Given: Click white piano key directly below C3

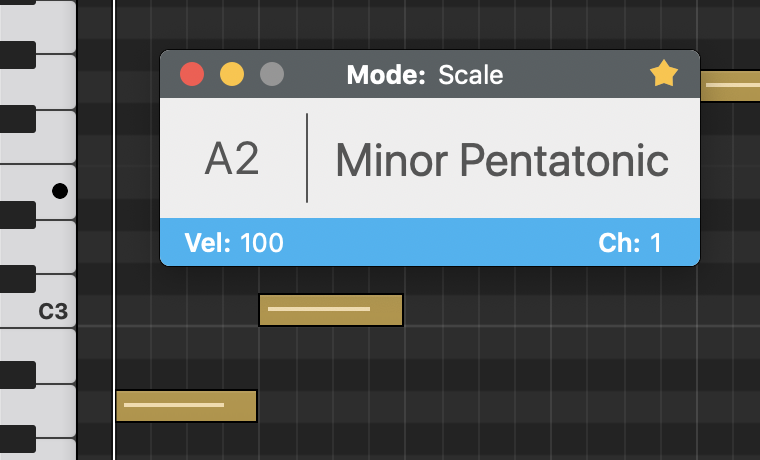Looking at the screenshot, I should click(x=38, y=356).
